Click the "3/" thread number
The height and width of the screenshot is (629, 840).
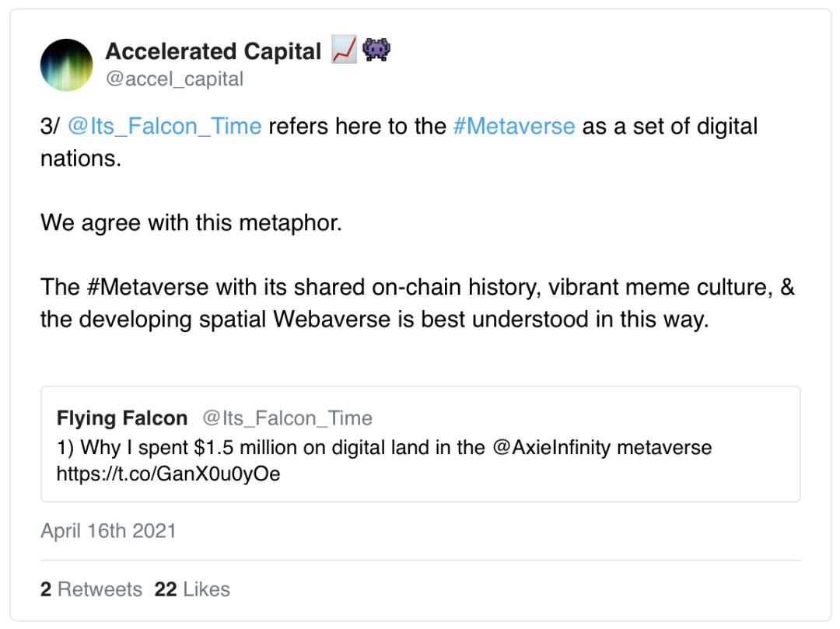click(50, 127)
